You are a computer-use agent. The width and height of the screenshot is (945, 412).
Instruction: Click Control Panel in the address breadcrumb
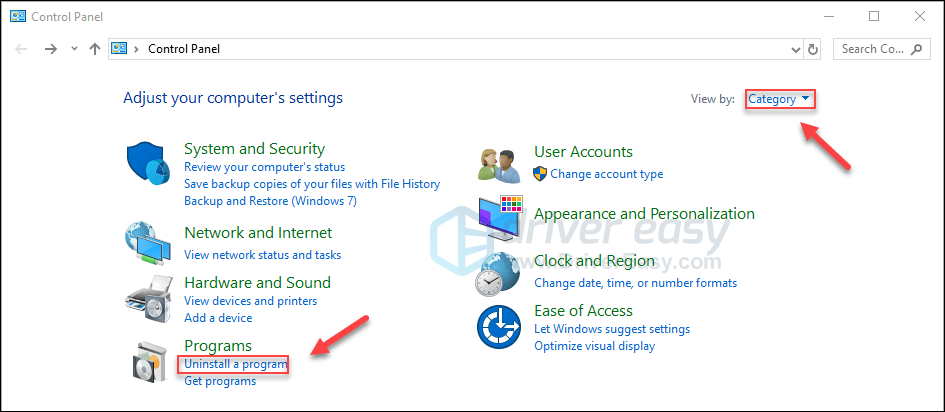184,48
